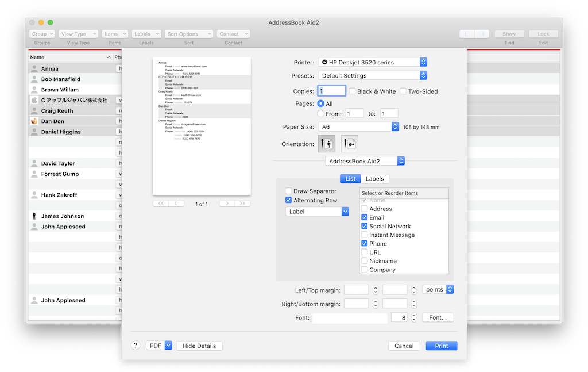
Task: Click the Copies input field
Action: point(331,91)
